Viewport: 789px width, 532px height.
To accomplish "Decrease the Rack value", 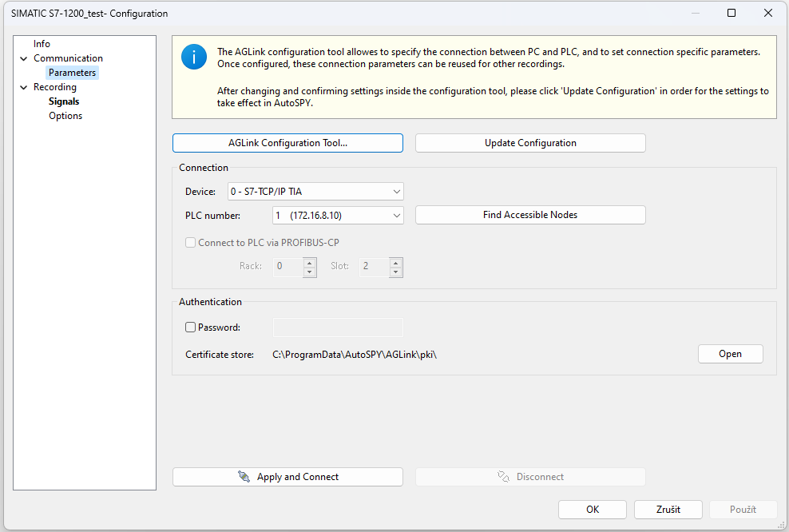I will coord(310,272).
